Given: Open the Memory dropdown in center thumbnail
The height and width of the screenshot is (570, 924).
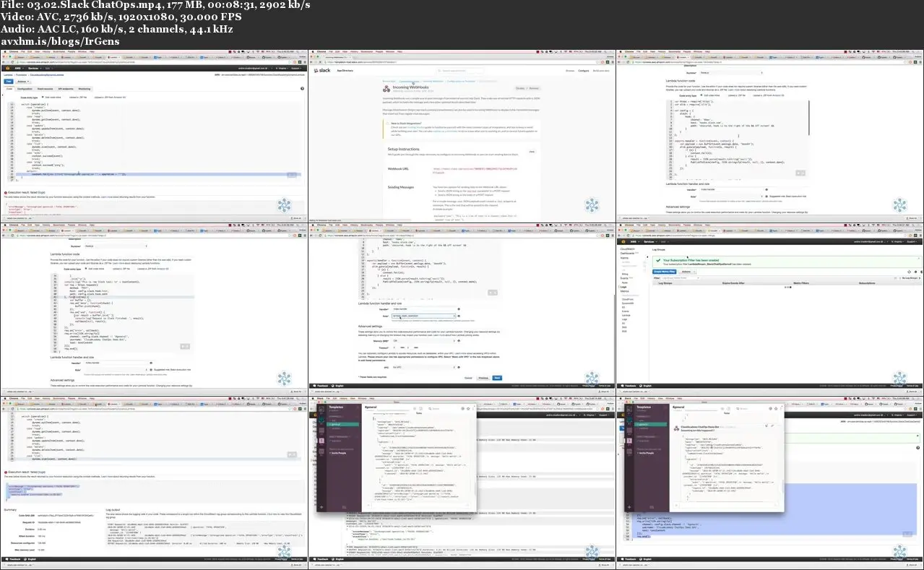Looking at the screenshot, I should [423, 341].
